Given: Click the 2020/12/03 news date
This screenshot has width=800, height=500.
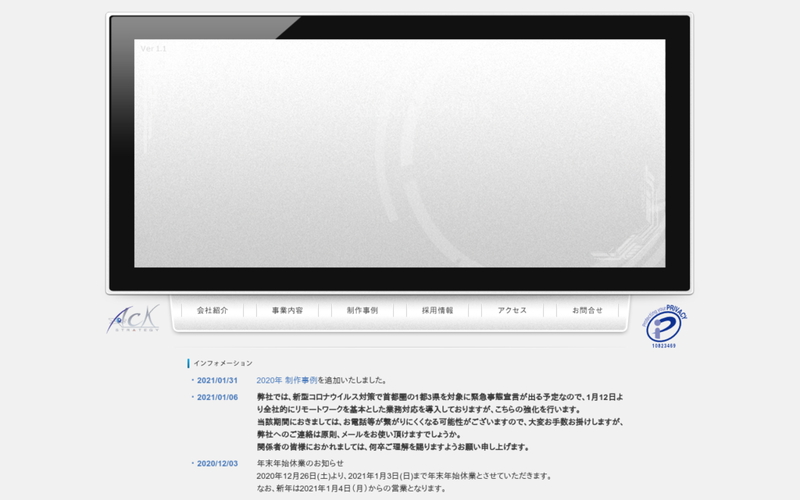Looking at the screenshot, I should (x=217, y=464).
